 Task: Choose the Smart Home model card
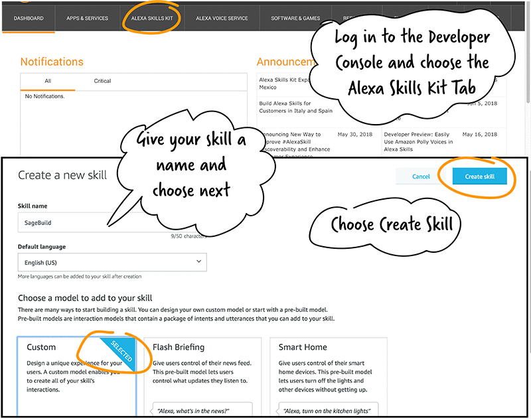click(x=329, y=376)
